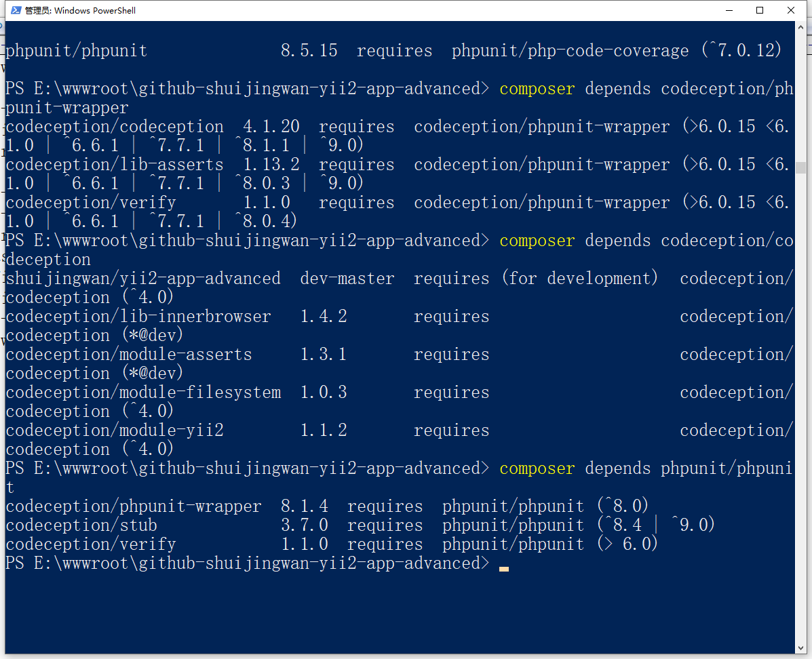Image resolution: width=812 pixels, height=659 pixels.
Task: Click the 'dev-master' version text
Action: [347, 279]
